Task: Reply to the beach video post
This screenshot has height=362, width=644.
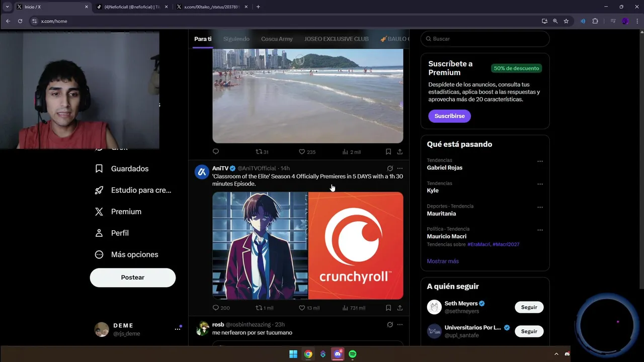Action: coord(216,151)
